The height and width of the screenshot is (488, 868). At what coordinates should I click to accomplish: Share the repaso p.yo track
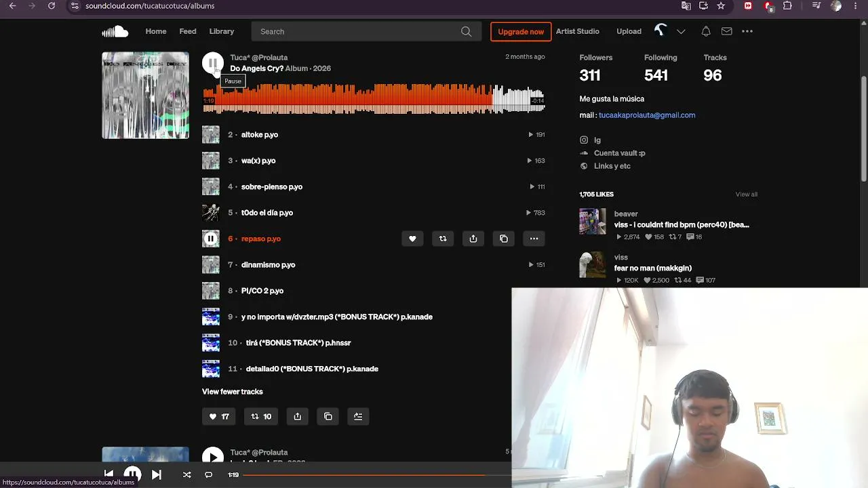tap(473, 239)
